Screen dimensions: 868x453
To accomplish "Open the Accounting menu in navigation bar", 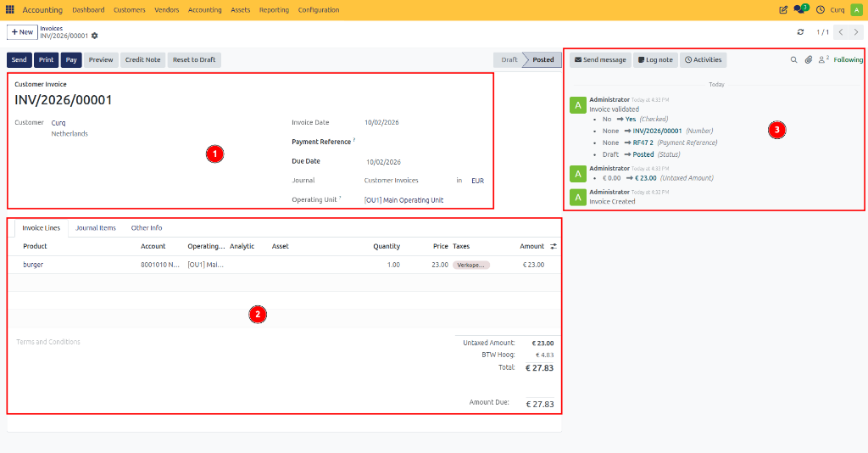I will pyautogui.click(x=205, y=10).
